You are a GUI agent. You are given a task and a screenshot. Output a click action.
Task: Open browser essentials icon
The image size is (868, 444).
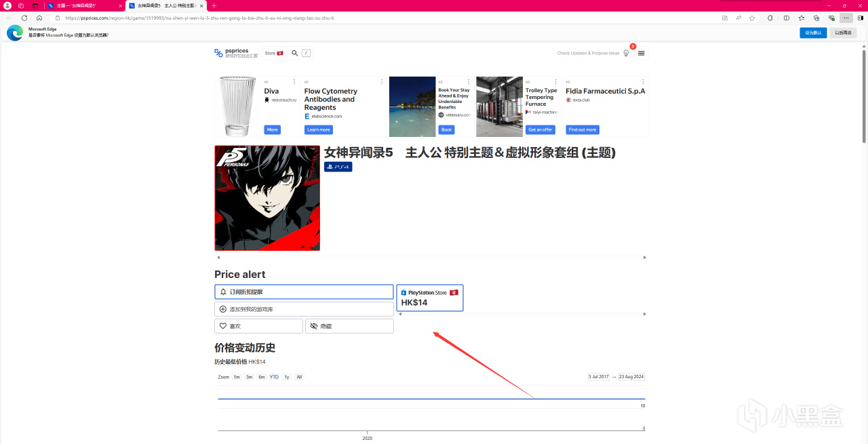click(x=831, y=18)
